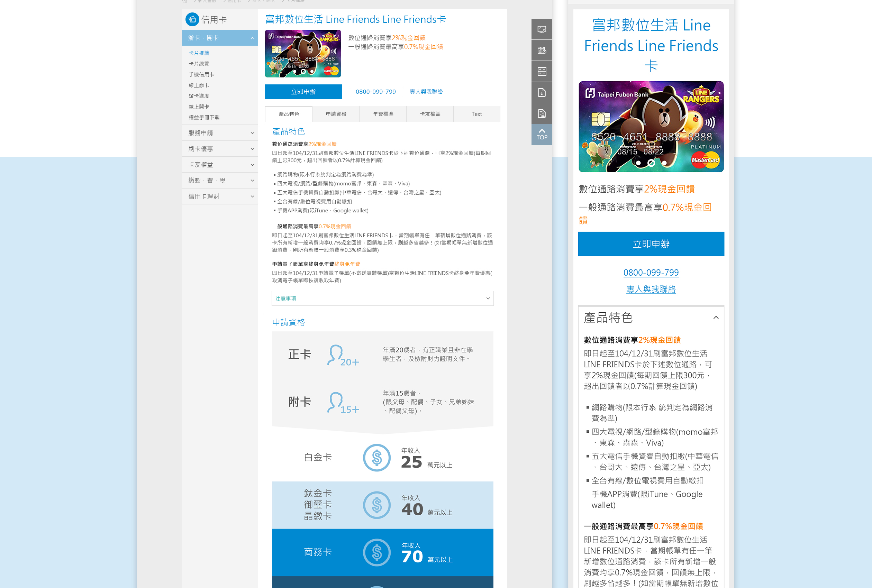Open the 注意事項 dropdown
The width and height of the screenshot is (872, 588).
(x=382, y=298)
